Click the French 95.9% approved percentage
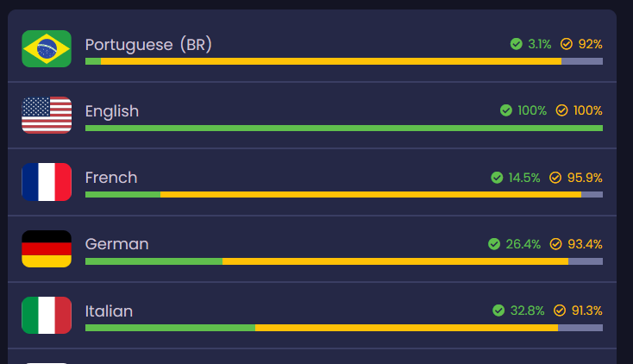633x364 pixels. click(585, 178)
